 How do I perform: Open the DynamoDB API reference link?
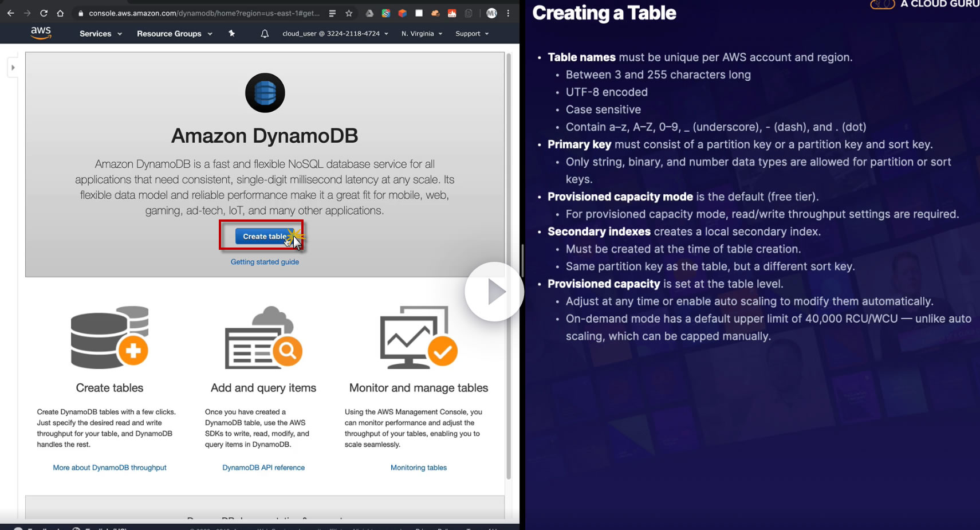pyautogui.click(x=263, y=468)
